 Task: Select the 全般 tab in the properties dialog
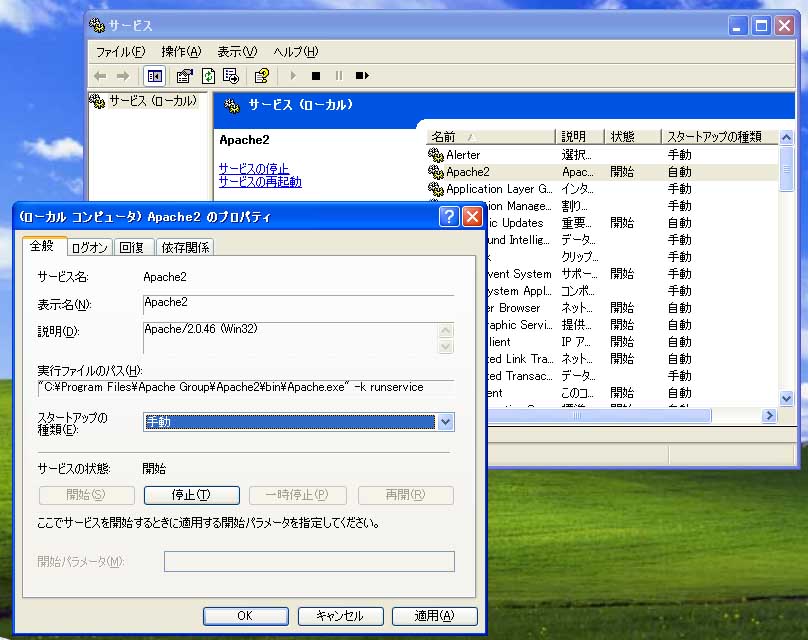tap(42, 246)
